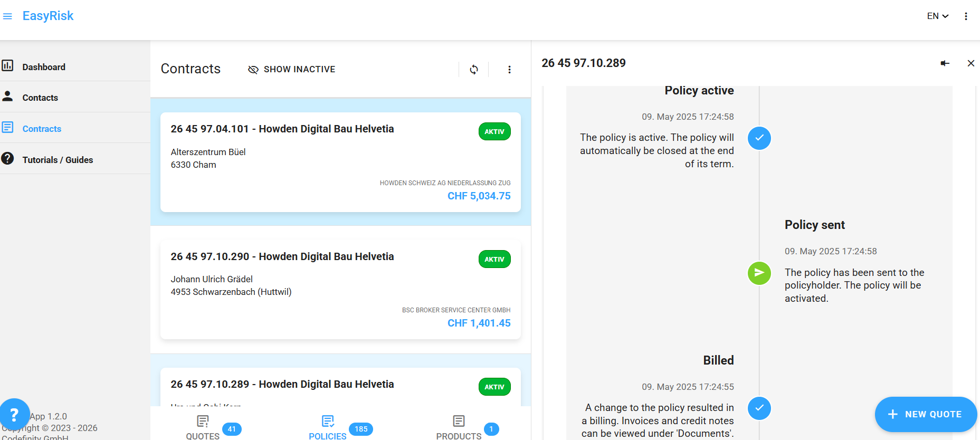Click broker BSC BROKER SERVICE CENTER GMBH
The height and width of the screenshot is (440, 980).
tap(456, 310)
